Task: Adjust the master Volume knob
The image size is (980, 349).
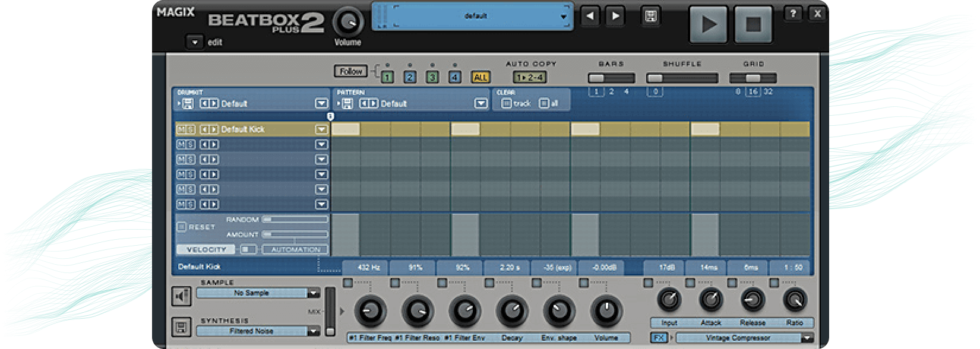Action: 348,23
